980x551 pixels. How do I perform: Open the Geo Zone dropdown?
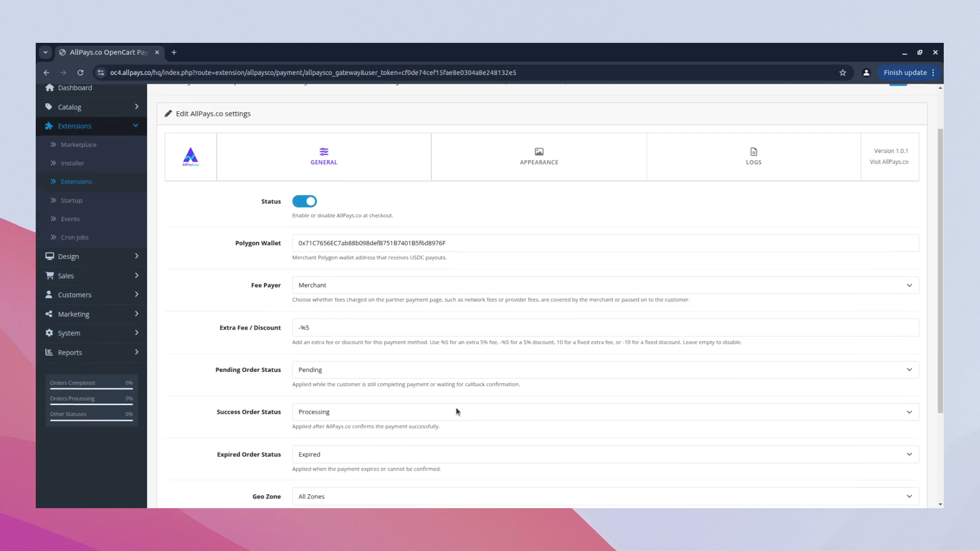pos(605,496)
